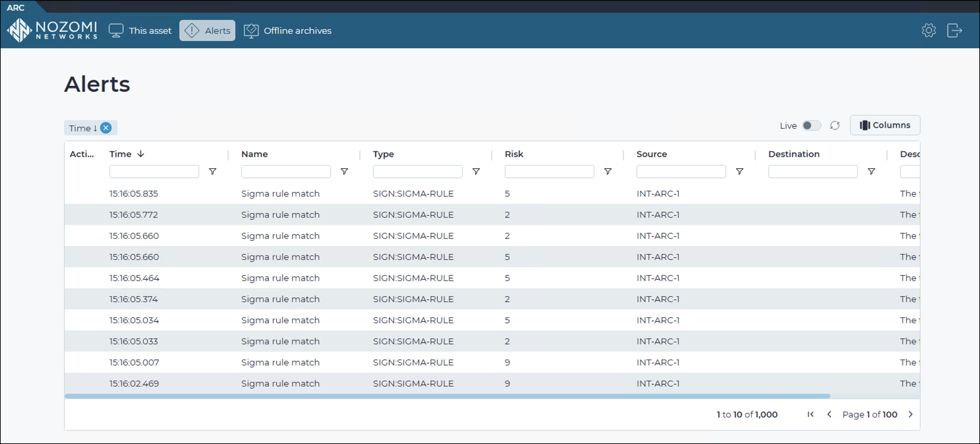Click the Time sort arrow icon
Image resolution: width=980 pixels, height=444 pixels.
click(141, 154)
